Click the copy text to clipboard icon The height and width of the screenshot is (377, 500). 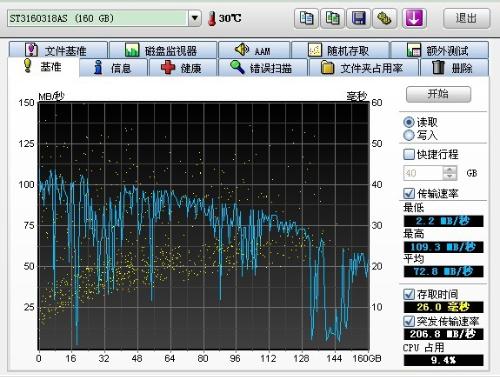(x=306, y=18)
